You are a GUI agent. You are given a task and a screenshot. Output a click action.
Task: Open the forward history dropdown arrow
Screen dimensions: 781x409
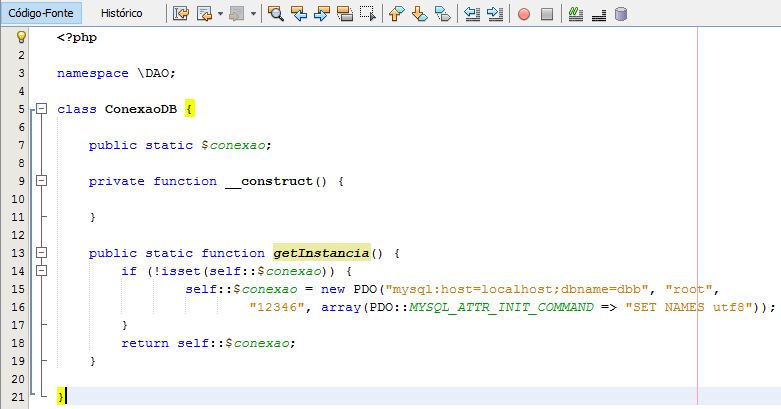(253, 14)
